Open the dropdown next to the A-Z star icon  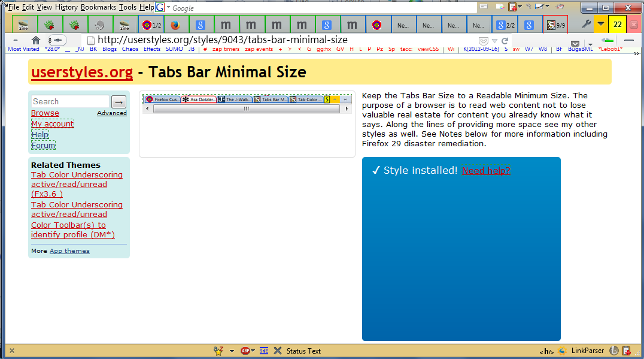tap(232, 351)
